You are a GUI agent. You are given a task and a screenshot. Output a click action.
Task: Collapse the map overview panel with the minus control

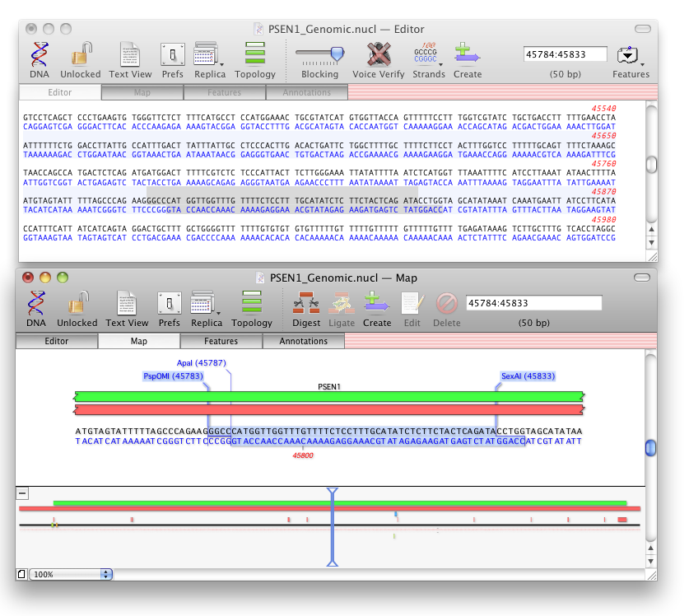click(22, 494)
